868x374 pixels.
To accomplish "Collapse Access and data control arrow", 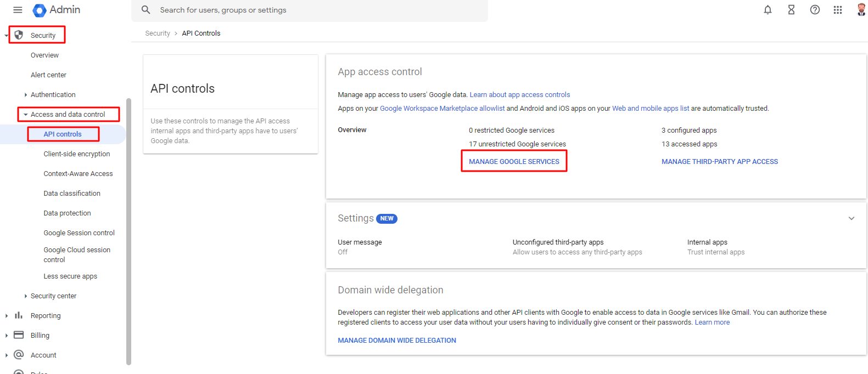I will [26, 115].
